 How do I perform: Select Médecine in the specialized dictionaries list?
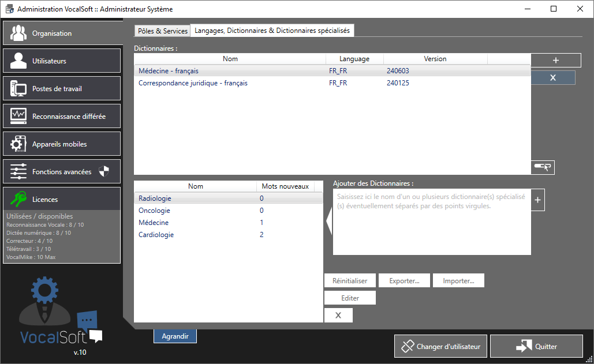229,223
